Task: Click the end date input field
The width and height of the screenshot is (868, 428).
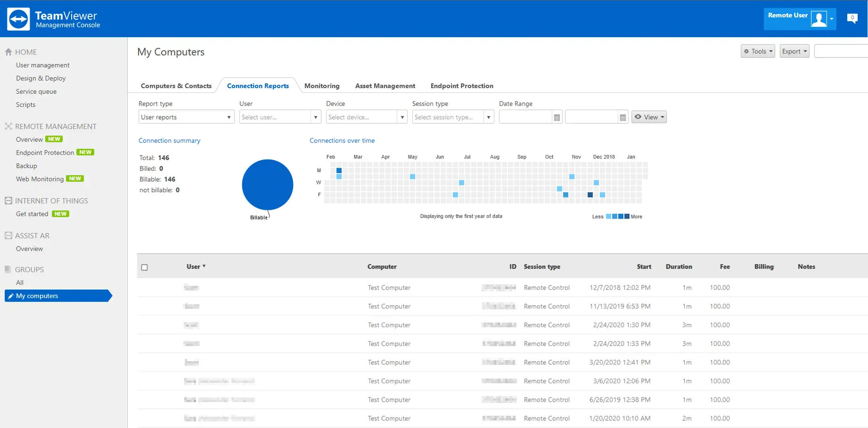Action: tap(591, 117)
